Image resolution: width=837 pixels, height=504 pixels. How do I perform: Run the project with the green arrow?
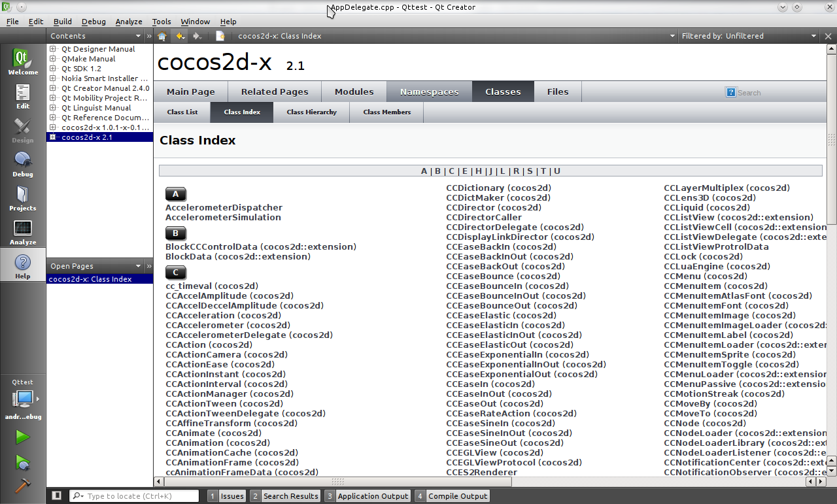click(23, 437)
